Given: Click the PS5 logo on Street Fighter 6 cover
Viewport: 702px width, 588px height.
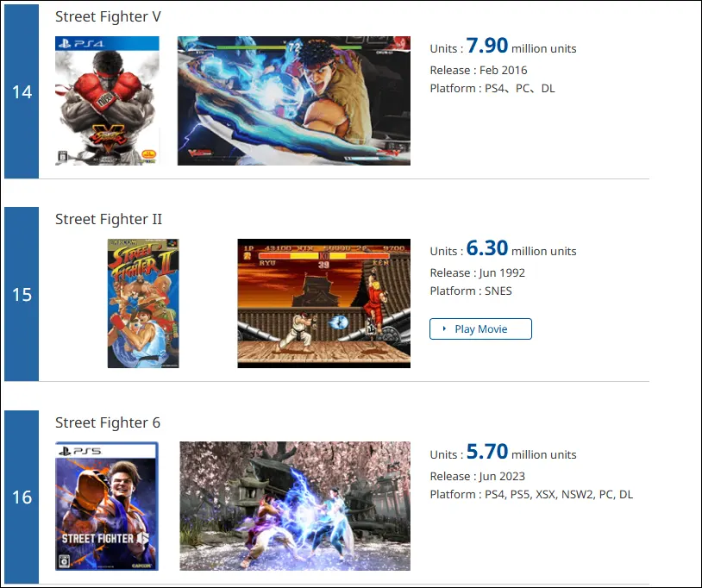Looking at the screenshot, I should [x=80, y=451].
